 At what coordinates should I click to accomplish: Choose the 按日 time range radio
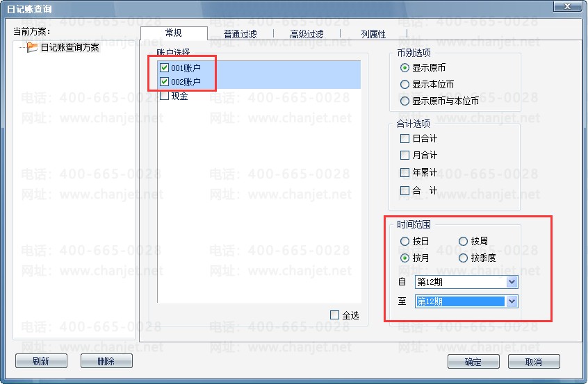pos(405,241)
